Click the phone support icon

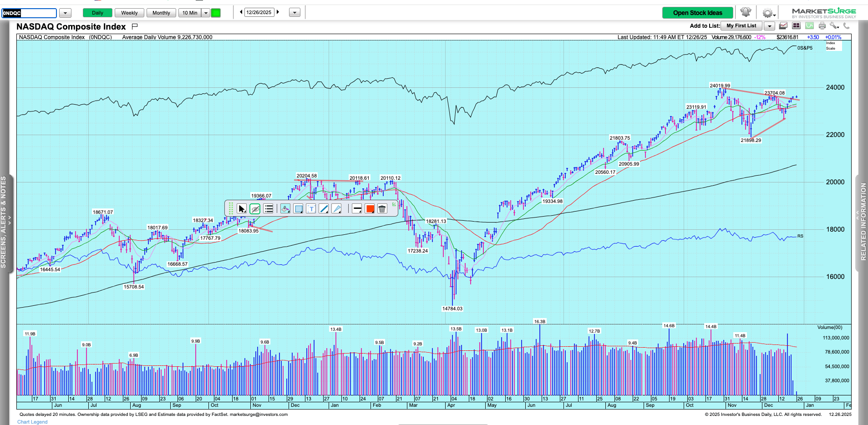pyautogui.click(x=847, y=26)
